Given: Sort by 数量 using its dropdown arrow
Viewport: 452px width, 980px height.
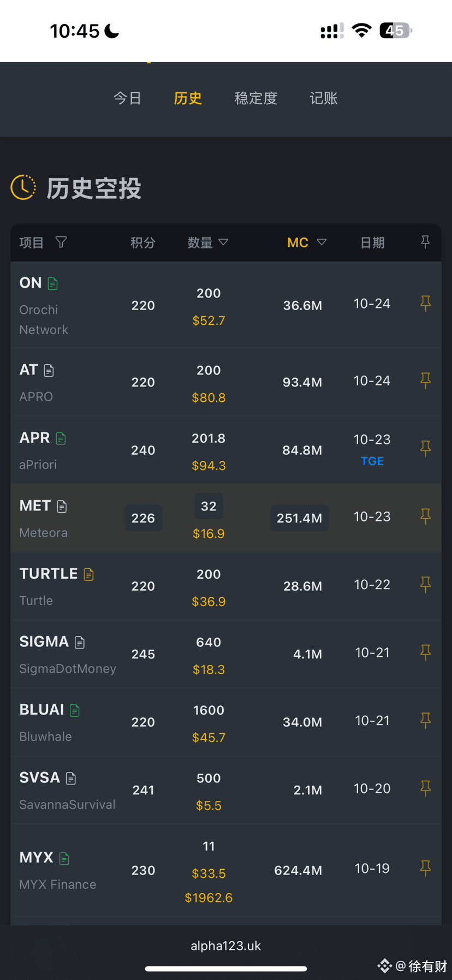Looking at the screenshot, I should tap(223, 242).
